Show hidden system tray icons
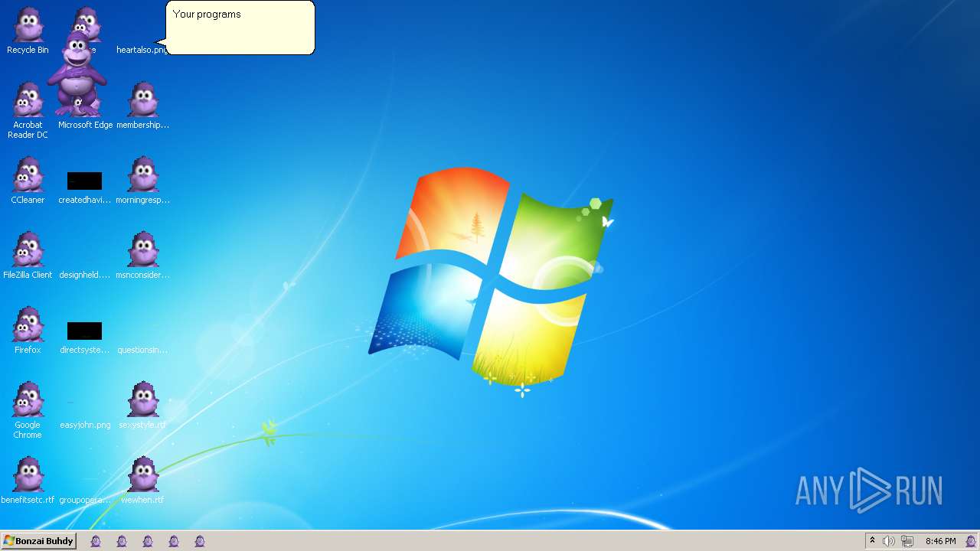 [x=872, y=541]
